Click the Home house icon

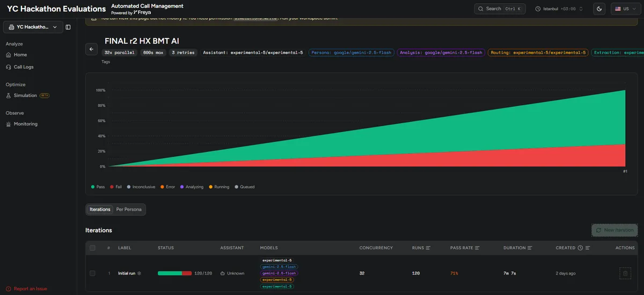(x=9, y=55)
